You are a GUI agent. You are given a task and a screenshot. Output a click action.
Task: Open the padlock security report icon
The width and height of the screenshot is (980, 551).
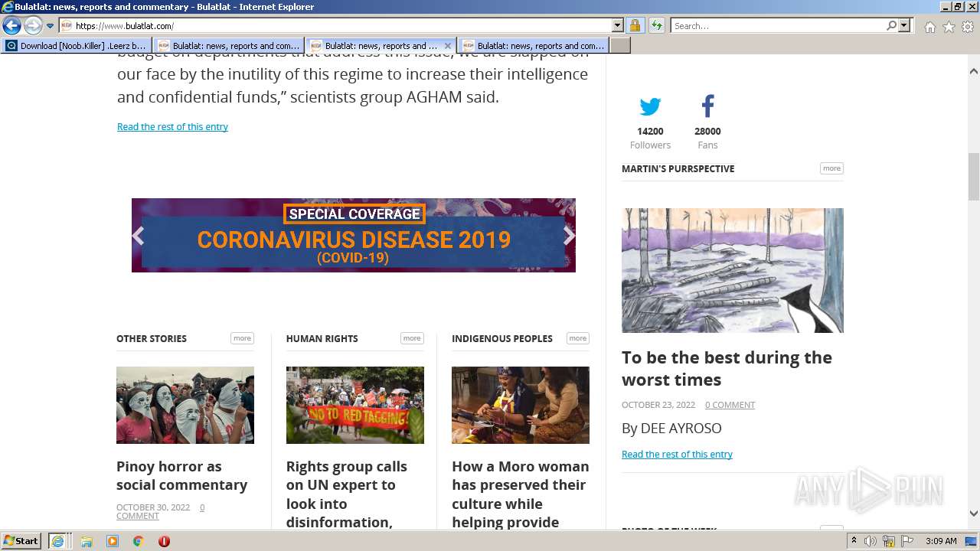click(635, 26)
